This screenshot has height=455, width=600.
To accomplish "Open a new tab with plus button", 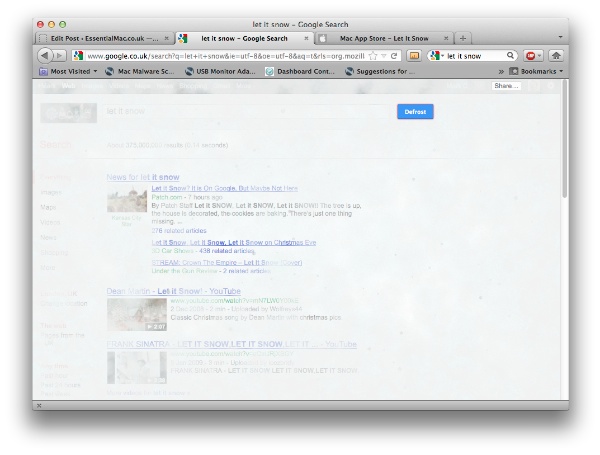I will coord(463,38).
